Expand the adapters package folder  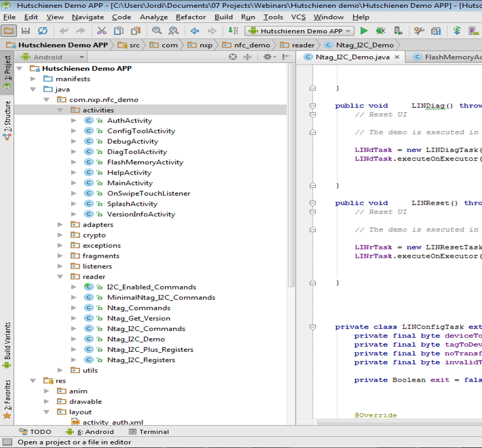[x=60, y=225]
